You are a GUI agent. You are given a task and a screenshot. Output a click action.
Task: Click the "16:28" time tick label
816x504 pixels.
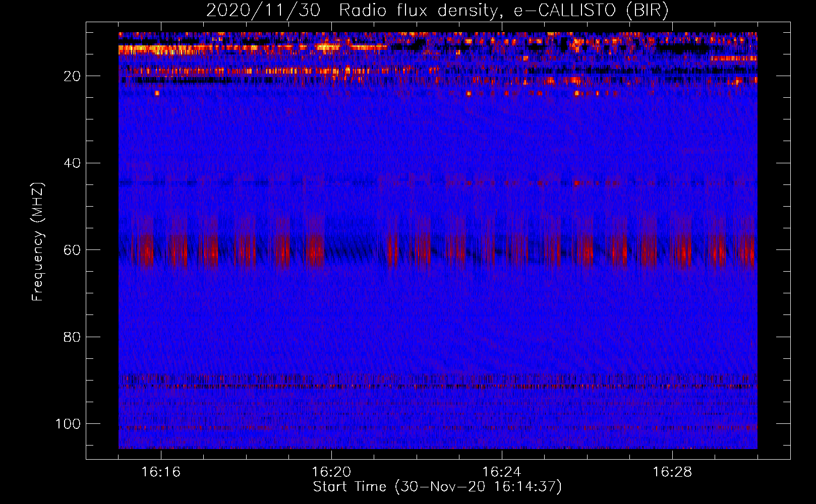(672, 472)
